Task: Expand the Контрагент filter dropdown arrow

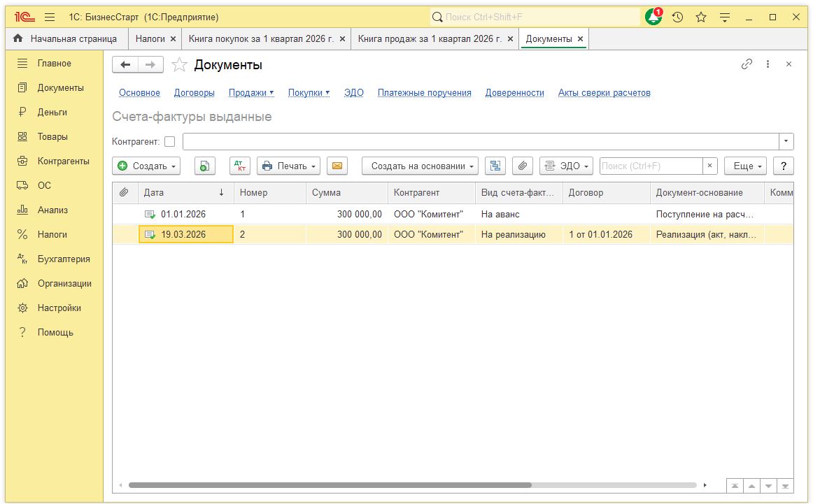Action: click(787, 142)
